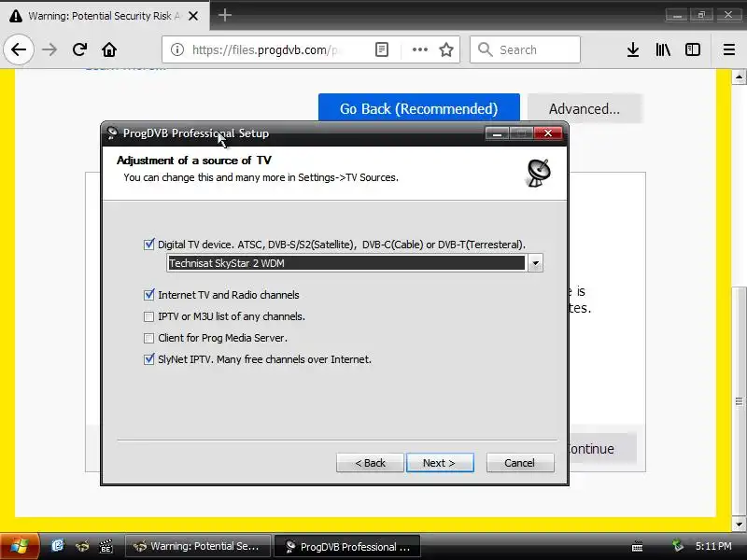Click the browser forward arrow

point(49,49)
